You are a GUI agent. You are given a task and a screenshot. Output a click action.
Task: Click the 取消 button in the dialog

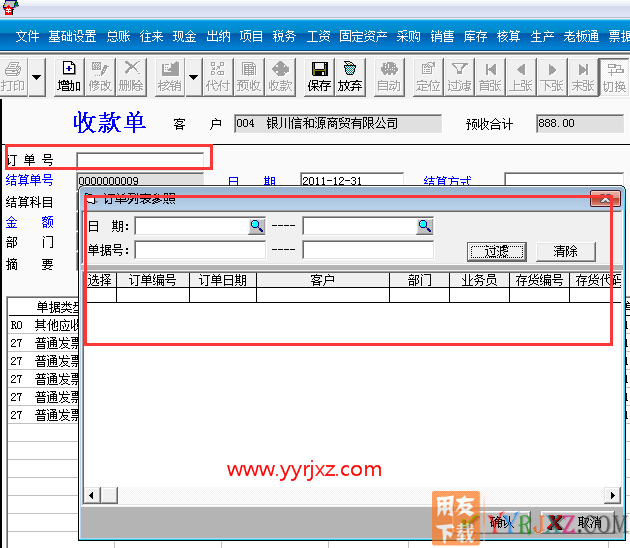tap(577, 522)
